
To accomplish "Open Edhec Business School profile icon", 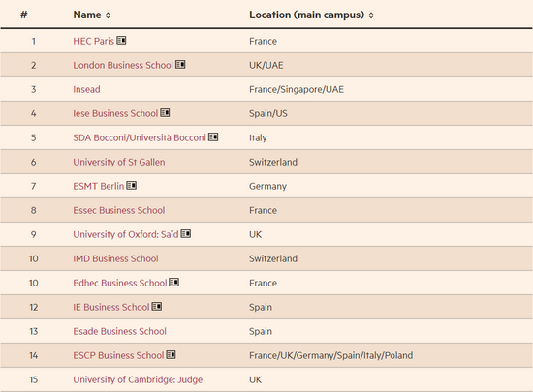I will (174, 282).
